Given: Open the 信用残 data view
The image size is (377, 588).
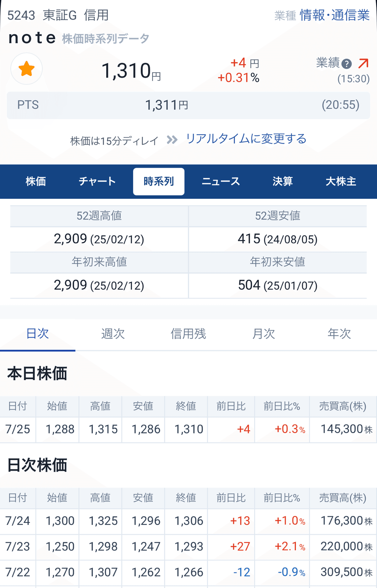Looking at the screenshot, I should pyautogui.click(x=189, y=334).
